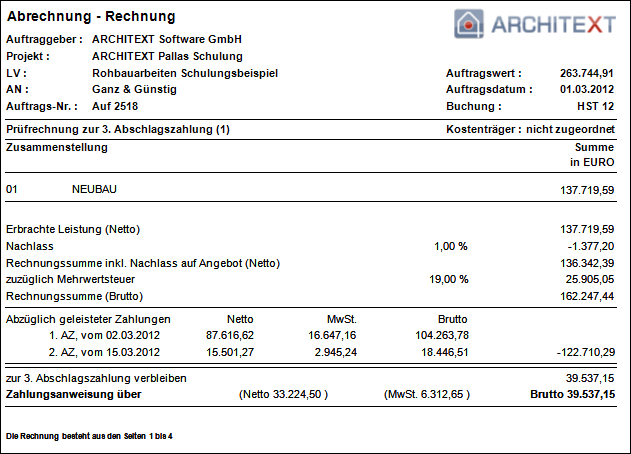Select 'Zahlungsanweisung über' bold label
The height and width of the screenshot is (454, 631).
(x=74, y=394)
